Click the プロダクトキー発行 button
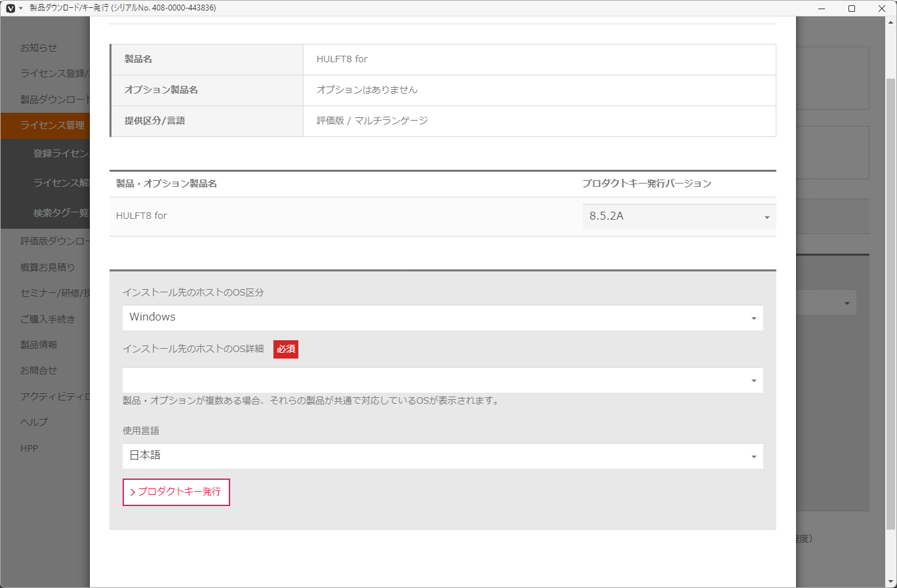Image resolution: width=897 pixels, height=588 pixels. coord(176,492)
